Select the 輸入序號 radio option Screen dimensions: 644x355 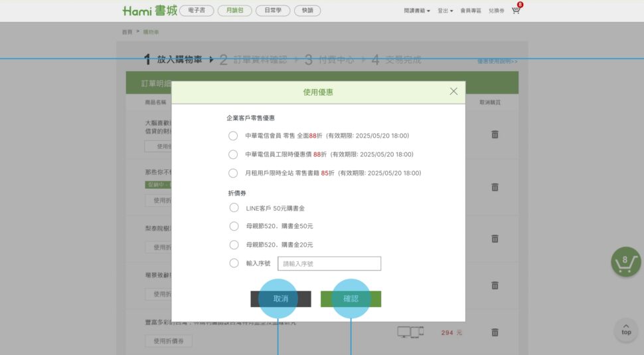click(x=234, y=263)
